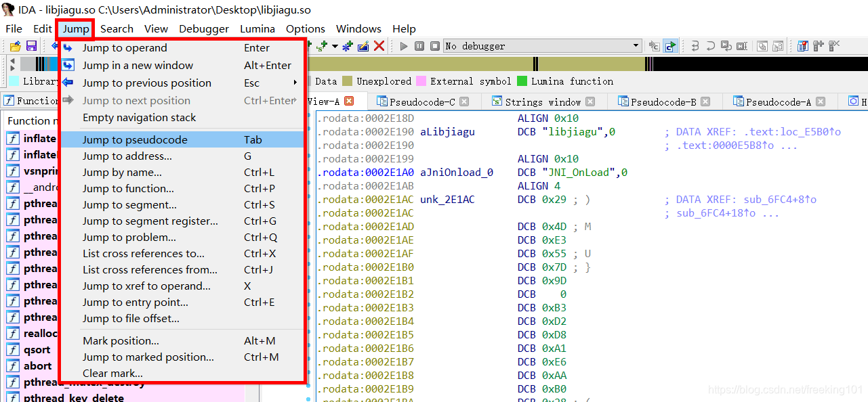The height and width of the screenshot is (402, 868).
Task: Click the function icon beside qsort
Action: (13, 349)
